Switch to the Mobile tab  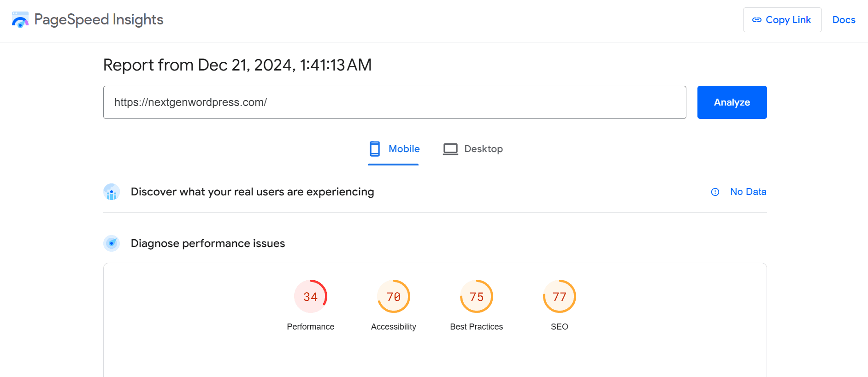coord(393,149)
